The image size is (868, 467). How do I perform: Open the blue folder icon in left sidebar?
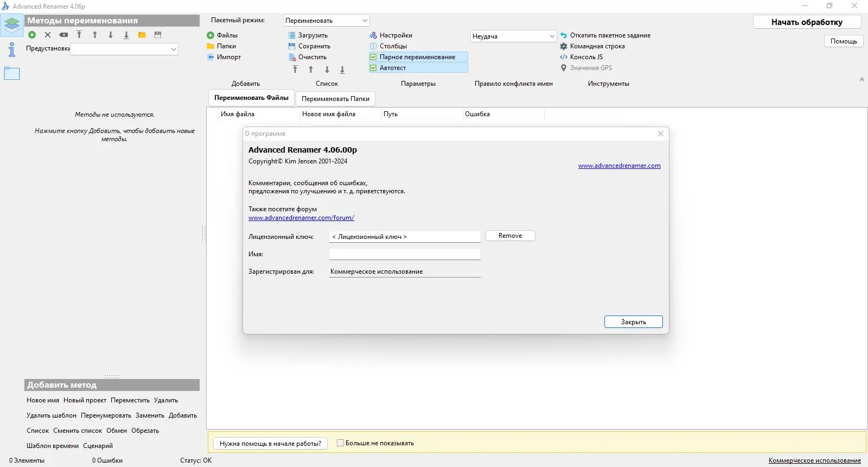click(x=12, y=73)
